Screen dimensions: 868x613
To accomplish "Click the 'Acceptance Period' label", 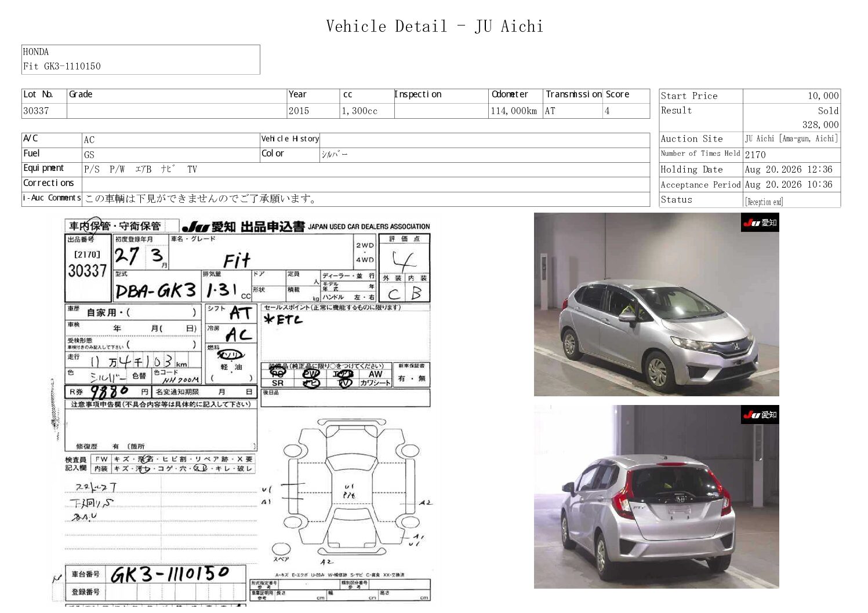I will pyautogui.click(x=700, y=185).
